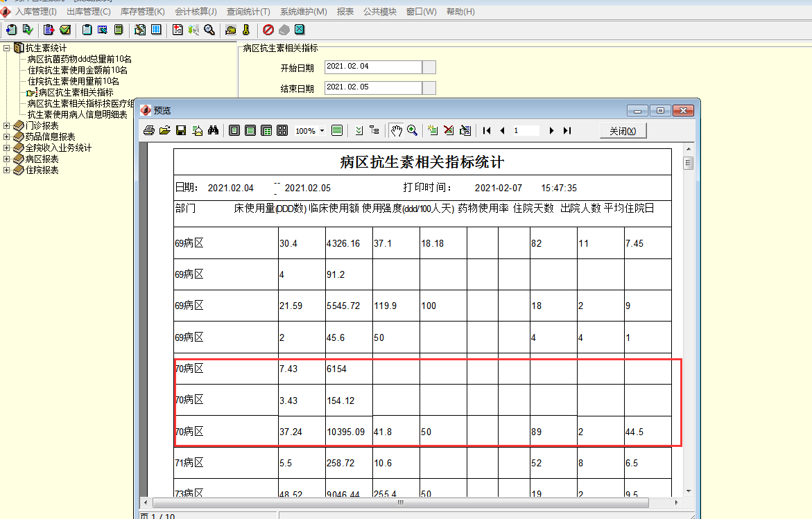Click the preview vertical scrollbar thumb

pyautogui.click(x=689, y=164)
